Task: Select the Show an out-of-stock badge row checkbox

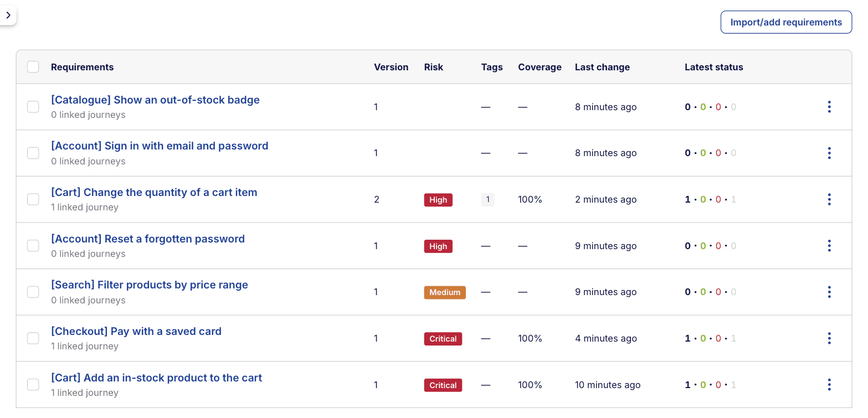Action: pyautogui.click(x=33, y=107)
